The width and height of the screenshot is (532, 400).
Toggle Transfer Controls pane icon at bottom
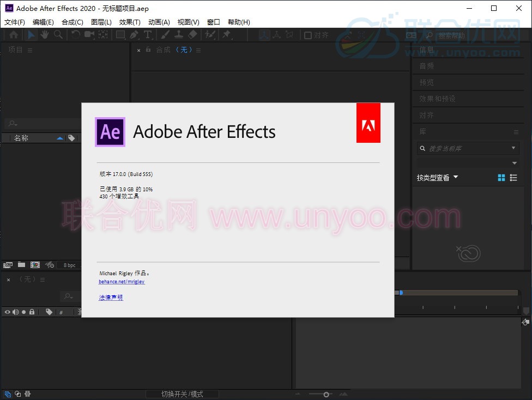[17, 394]
